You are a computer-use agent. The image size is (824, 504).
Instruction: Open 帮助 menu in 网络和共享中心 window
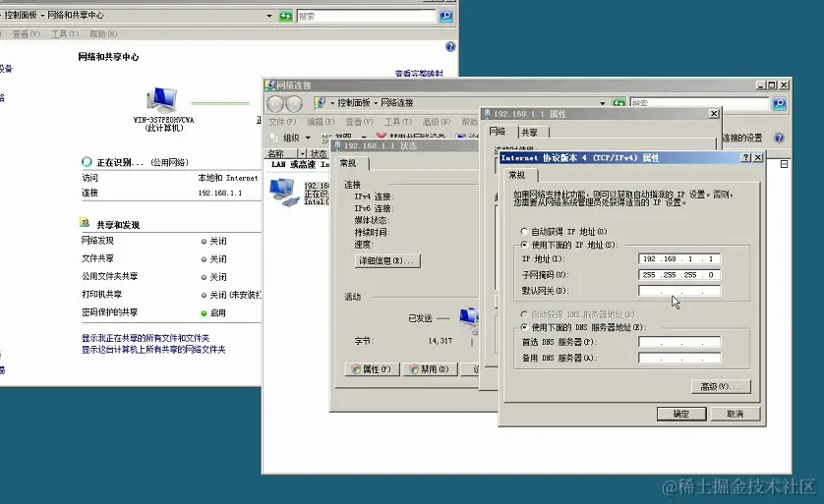[x=103, y=34]
